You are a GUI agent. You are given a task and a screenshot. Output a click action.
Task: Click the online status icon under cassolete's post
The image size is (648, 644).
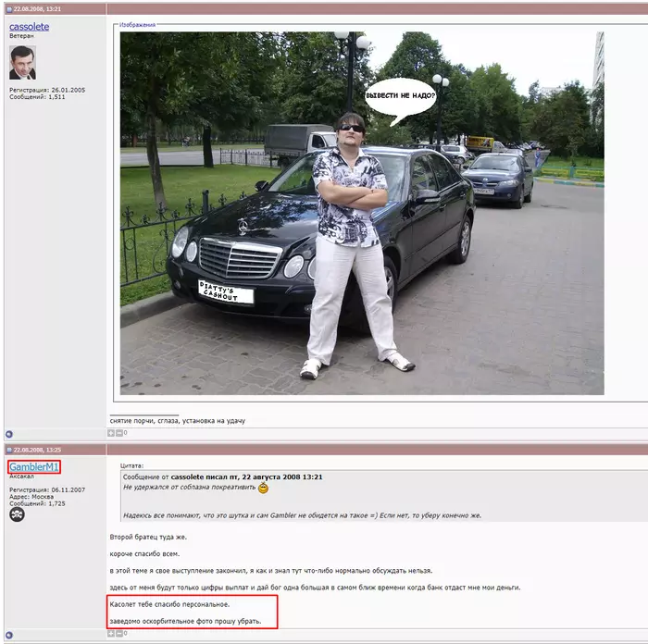point(9,434)
